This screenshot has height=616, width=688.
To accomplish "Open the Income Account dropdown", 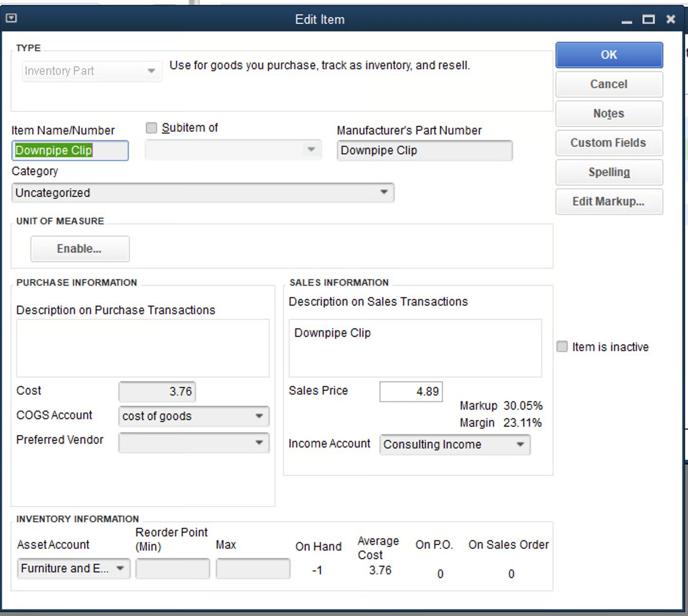I will point(455,444).
